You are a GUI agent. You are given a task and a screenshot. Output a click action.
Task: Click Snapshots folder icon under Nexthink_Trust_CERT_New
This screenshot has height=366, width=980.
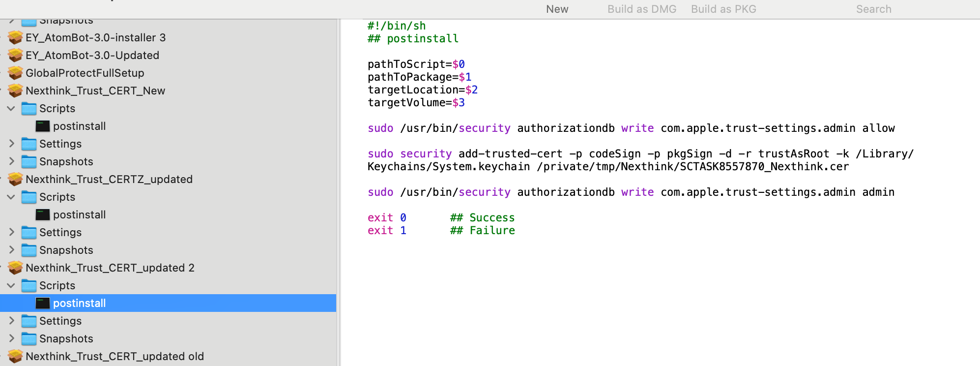point(29,161)
